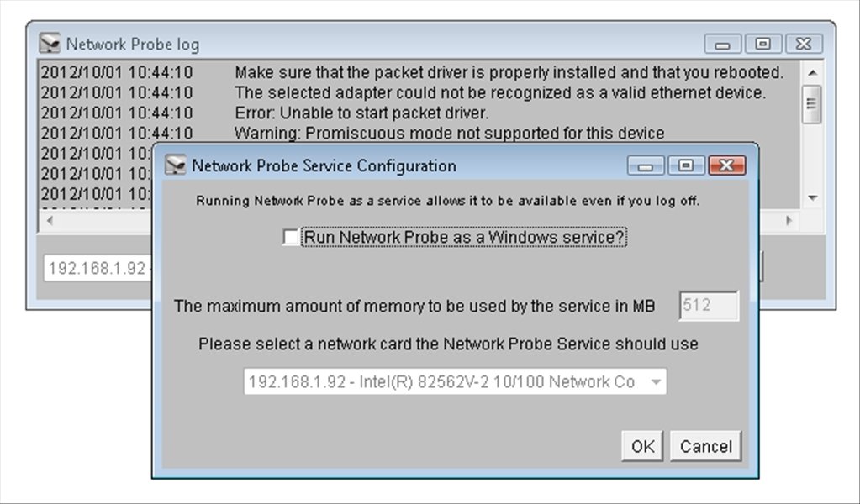The image size is (860, 504).
Task: Click the log's vertical scrollbar thumb
Action: 812,104
